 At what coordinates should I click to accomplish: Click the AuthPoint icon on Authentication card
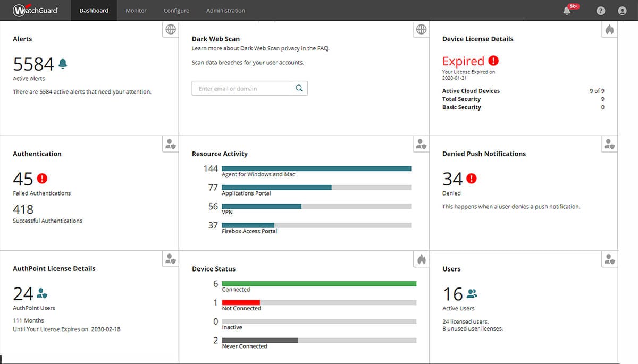coord(170,144)
